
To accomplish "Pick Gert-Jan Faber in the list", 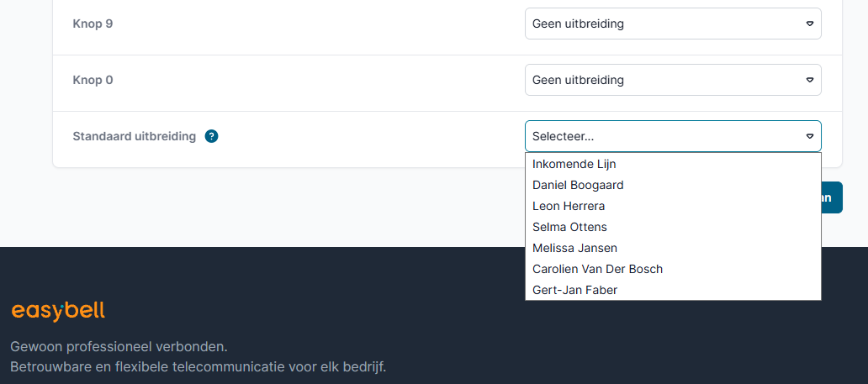I will 574,290.
